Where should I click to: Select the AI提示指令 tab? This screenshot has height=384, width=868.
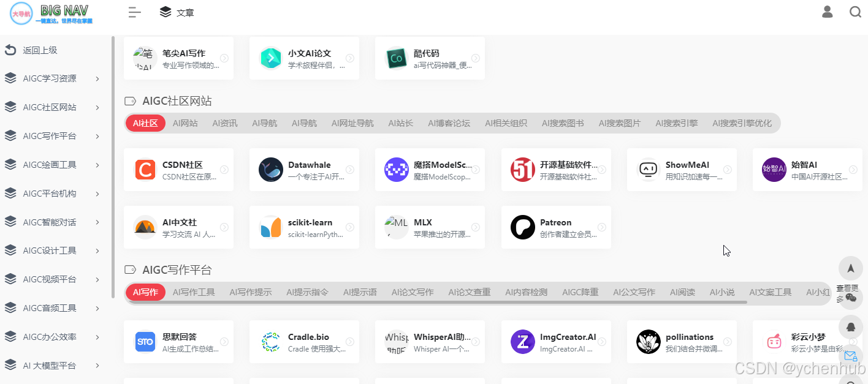(x=307, y=292)
